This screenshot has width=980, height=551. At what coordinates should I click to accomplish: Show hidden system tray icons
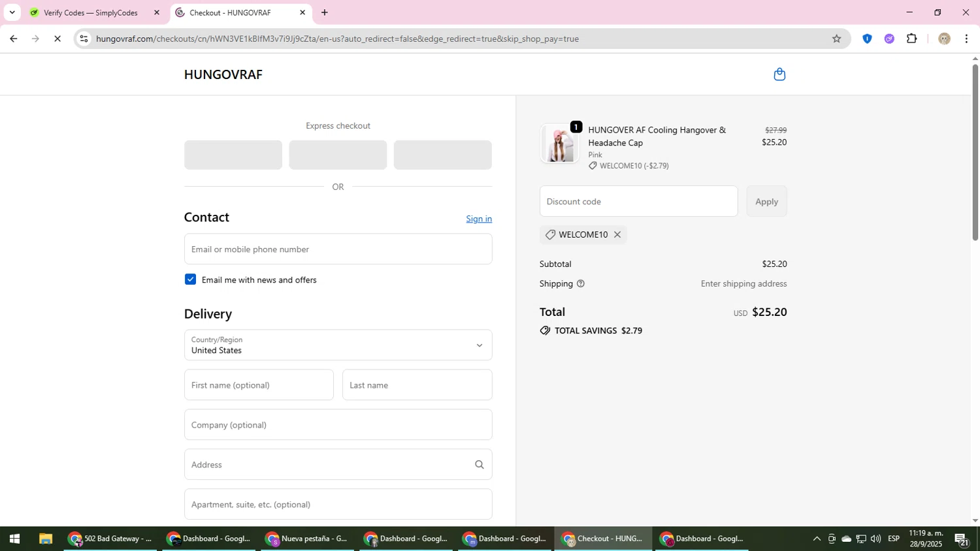point(817,539)
